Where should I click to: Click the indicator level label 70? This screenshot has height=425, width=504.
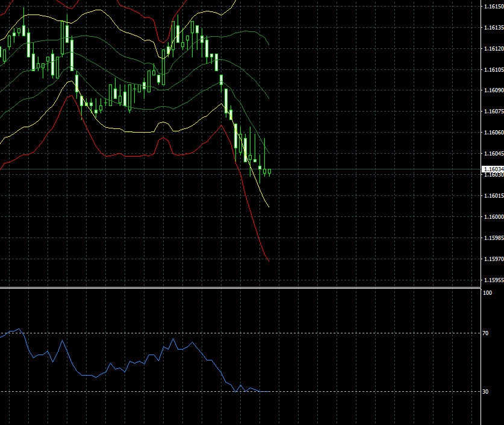485,333
